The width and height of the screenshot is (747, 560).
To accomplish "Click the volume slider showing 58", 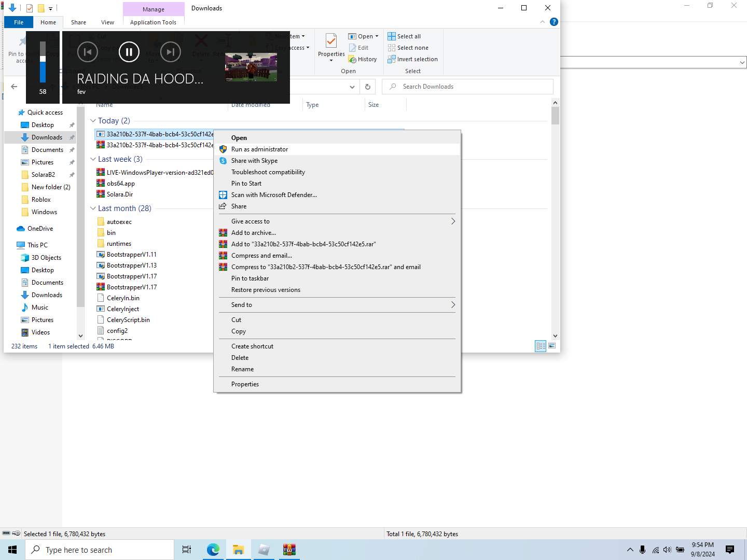I will point(43,62).
